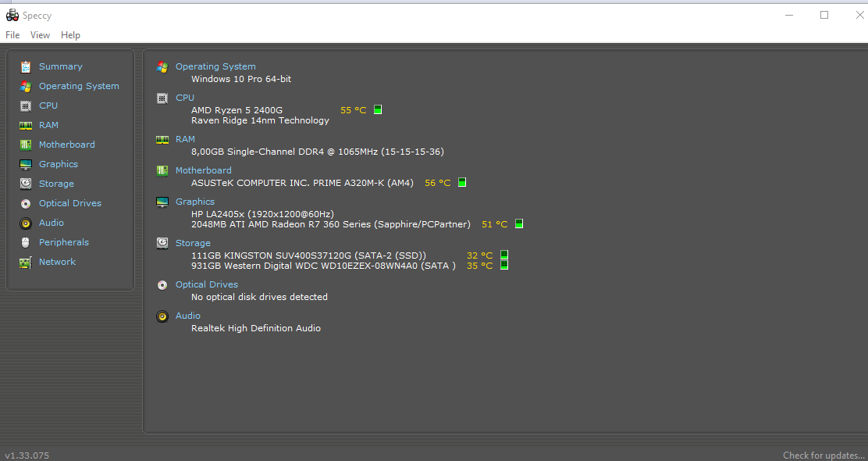Click the v1.33.075 version label
This screenshot has height=461, width=868.
pyautogui.click(x=27, y=456)
